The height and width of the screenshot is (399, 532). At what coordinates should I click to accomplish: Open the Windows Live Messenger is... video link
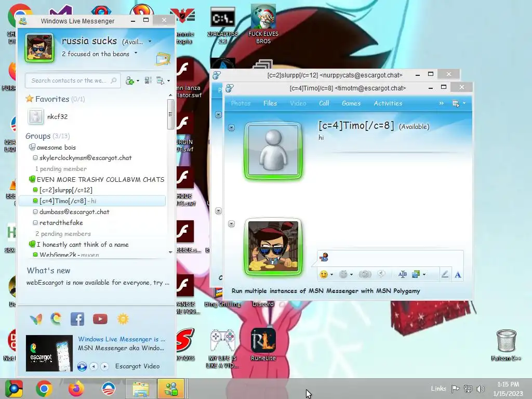(122, 339)
